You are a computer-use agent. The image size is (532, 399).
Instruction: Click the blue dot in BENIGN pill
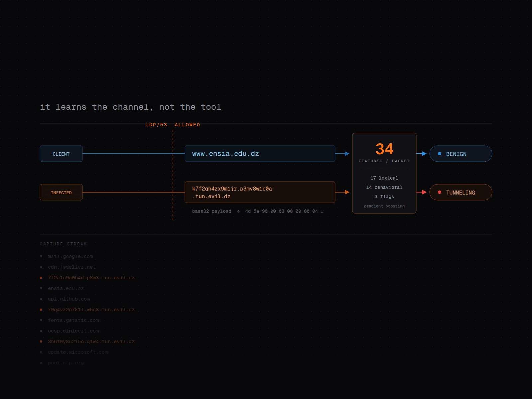pyautogui.click(x=440, y=154)
